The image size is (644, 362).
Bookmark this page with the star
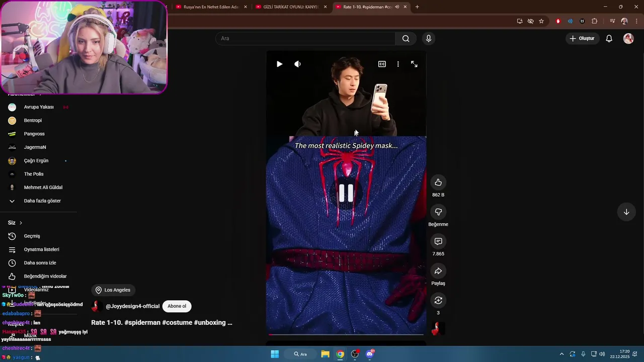tap(541, 21)
